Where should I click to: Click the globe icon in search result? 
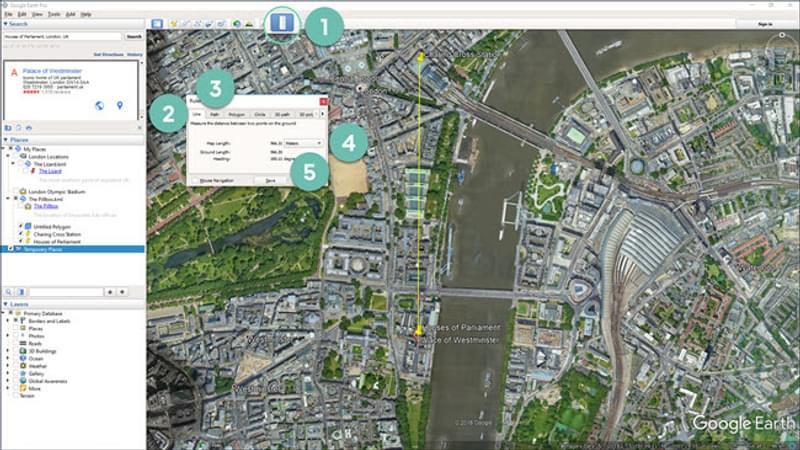coord(99,105)
